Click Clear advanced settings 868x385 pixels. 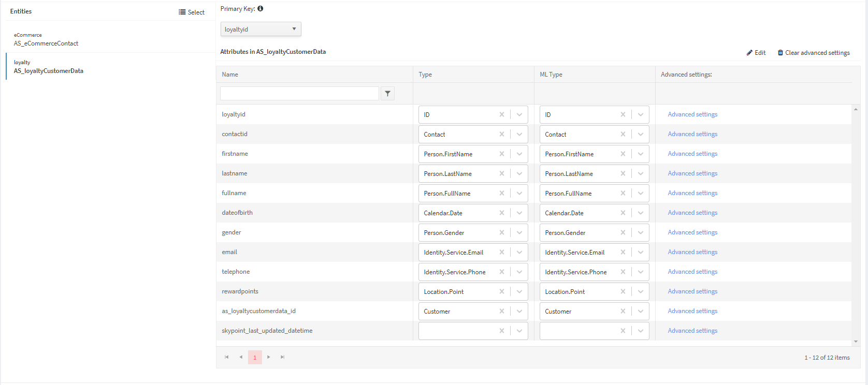pos(814,53)
